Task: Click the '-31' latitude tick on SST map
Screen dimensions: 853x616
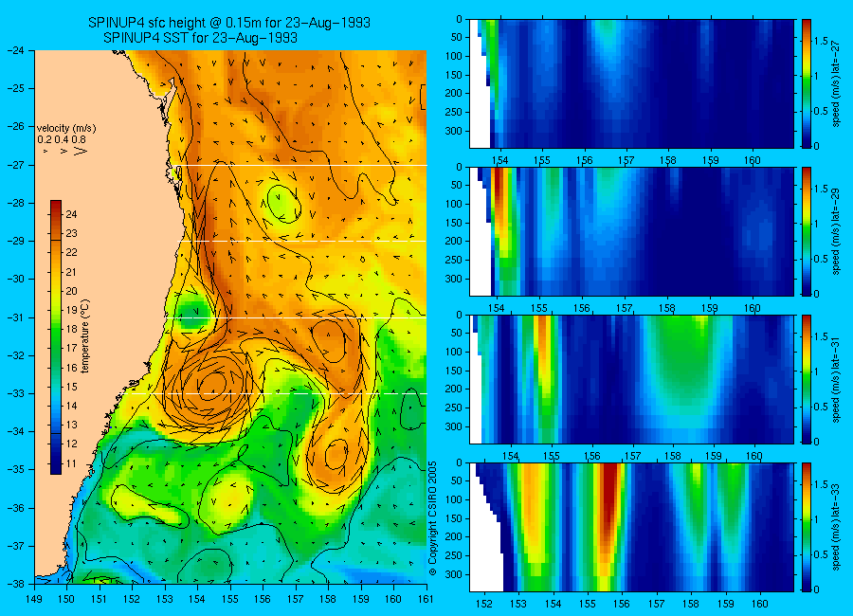Action: [x=15, y=317]
